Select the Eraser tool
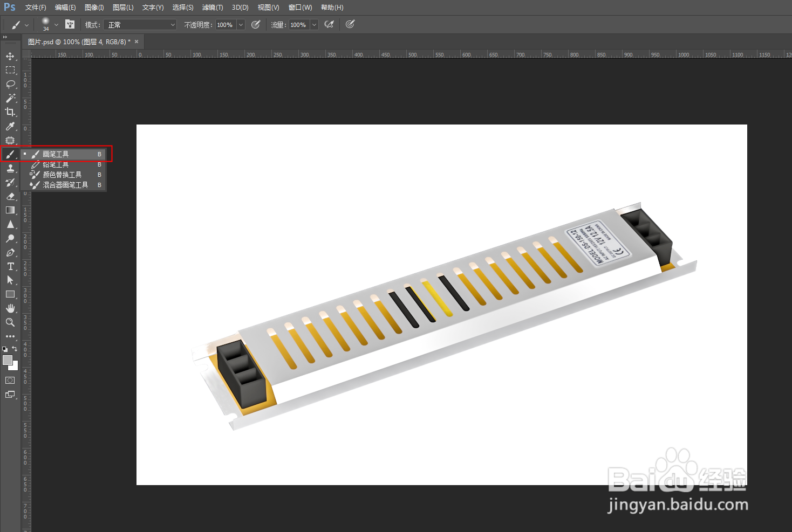Image resolution: width=792 pixels, height=532 pixels. tap(10, 196)
